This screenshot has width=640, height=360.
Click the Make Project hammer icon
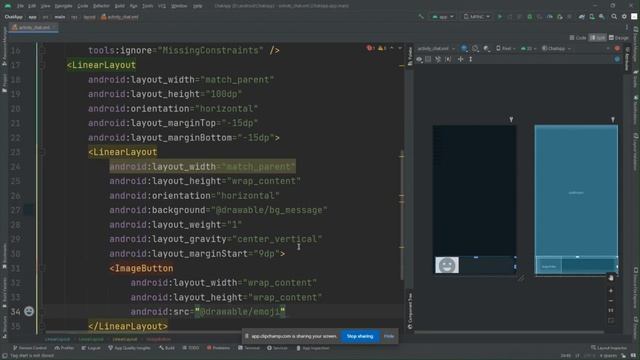(x=421, y=17)
